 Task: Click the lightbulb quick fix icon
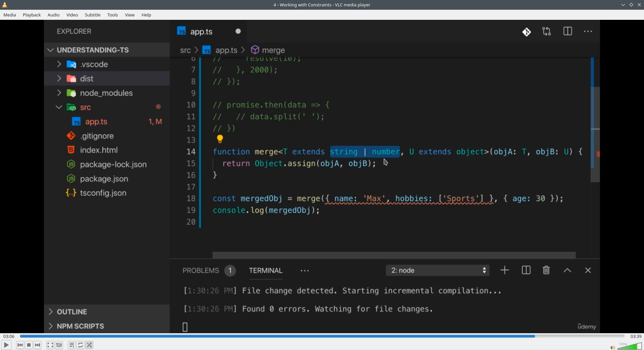point(220,139)
